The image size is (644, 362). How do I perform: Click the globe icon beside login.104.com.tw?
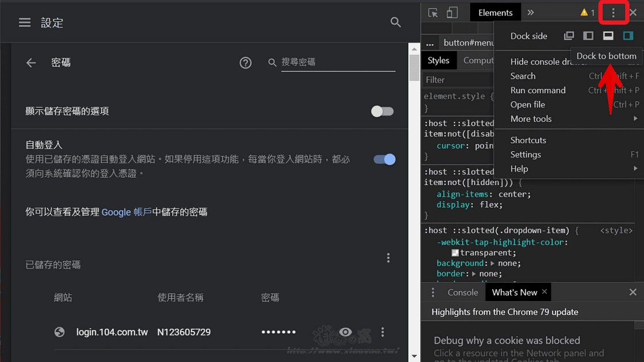tap(60, 332)
